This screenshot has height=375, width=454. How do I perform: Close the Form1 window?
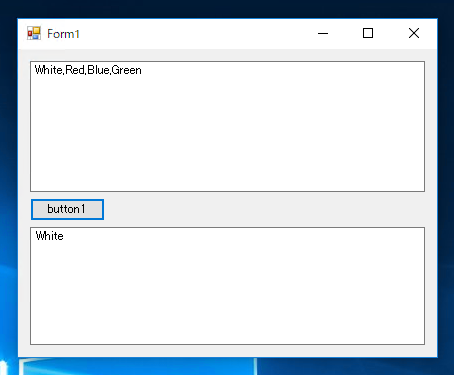tap(414, 33)
